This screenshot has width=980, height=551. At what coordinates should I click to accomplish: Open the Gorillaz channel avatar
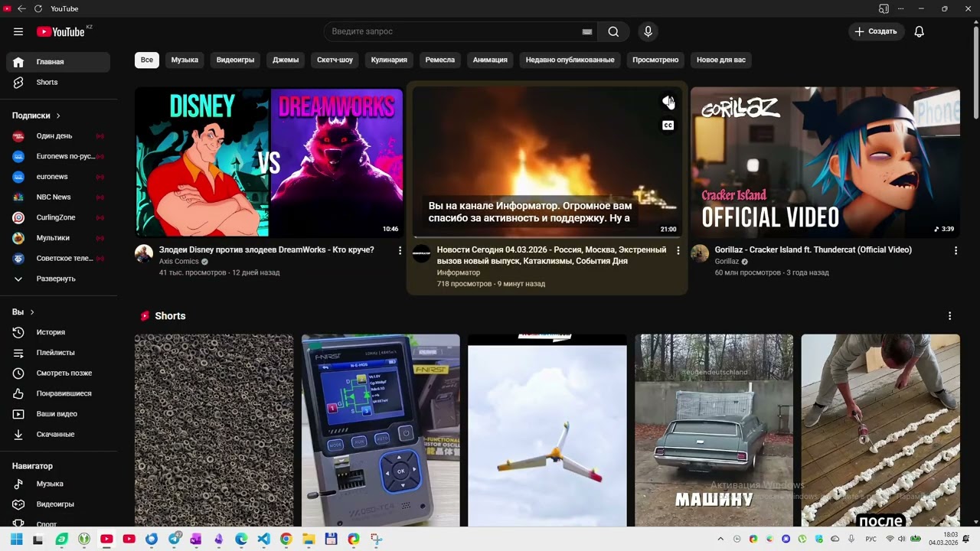(x=700, y=254)
